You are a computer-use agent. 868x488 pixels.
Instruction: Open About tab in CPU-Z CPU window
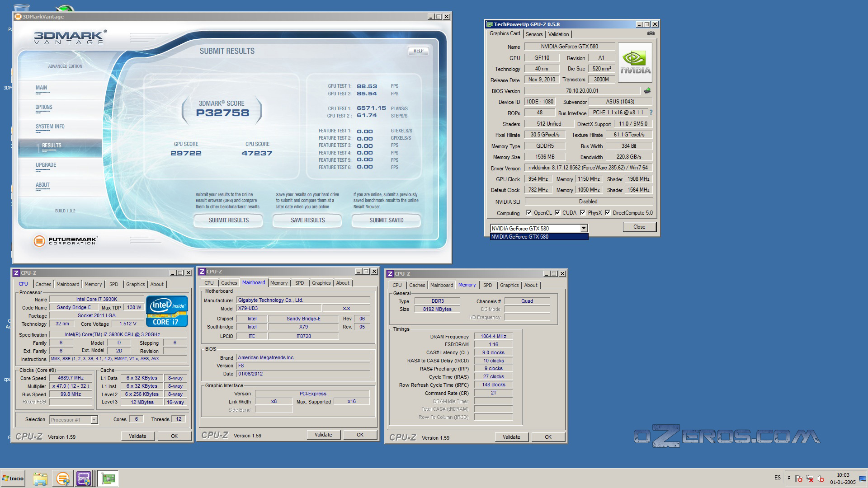coord(157,284)
